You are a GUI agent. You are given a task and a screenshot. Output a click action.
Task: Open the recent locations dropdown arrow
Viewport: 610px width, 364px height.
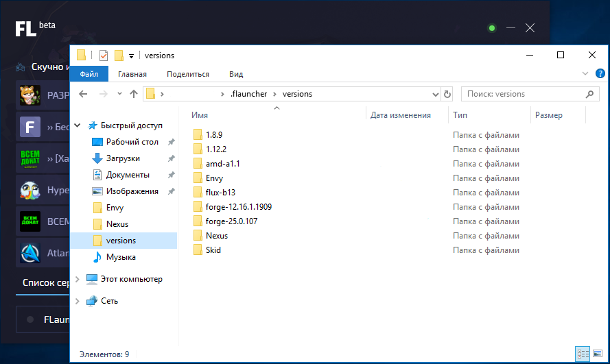click(x=119, y=94)
